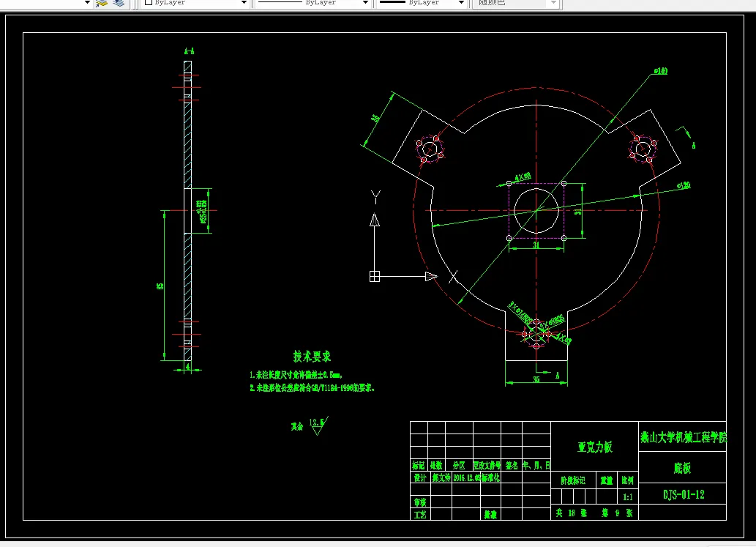
Task: Select technical note line 1 about ±0.5mm
Action: (x=296, y=375)
